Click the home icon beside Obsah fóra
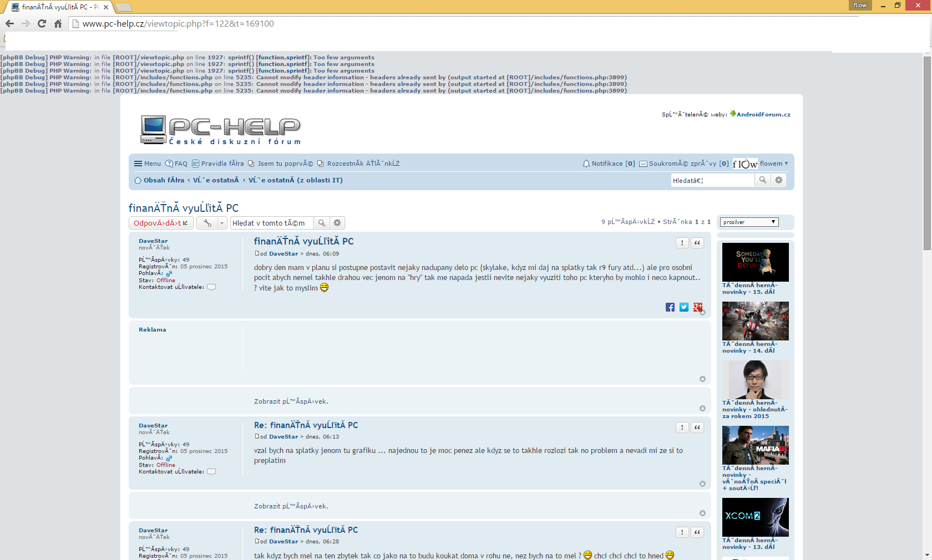The width and height of the screenshot is (932, 560). [138, 180]
